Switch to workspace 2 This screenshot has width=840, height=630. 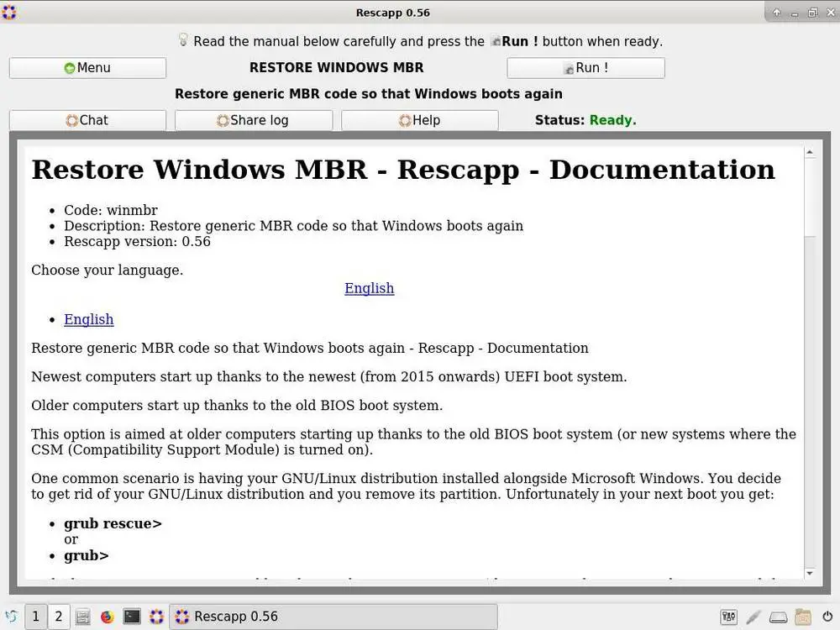59,617
